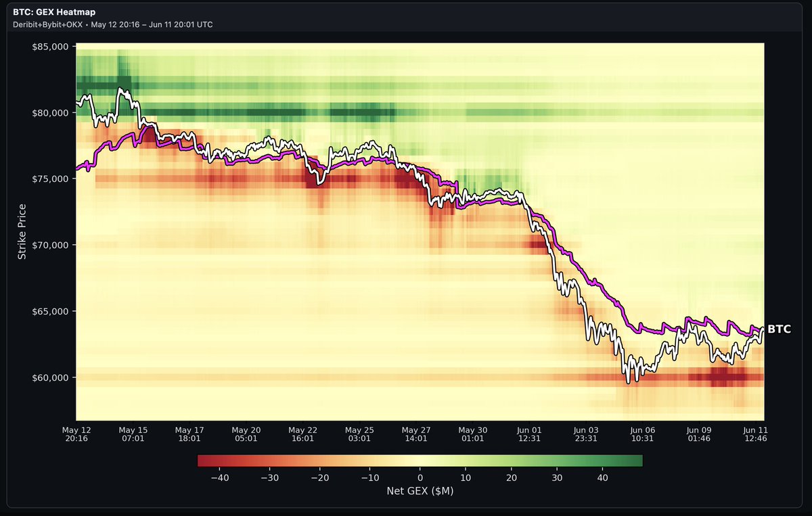Click the 30 tick on the colorbar
This screenshot has height=516, width=812.
[x=558, y=477]
